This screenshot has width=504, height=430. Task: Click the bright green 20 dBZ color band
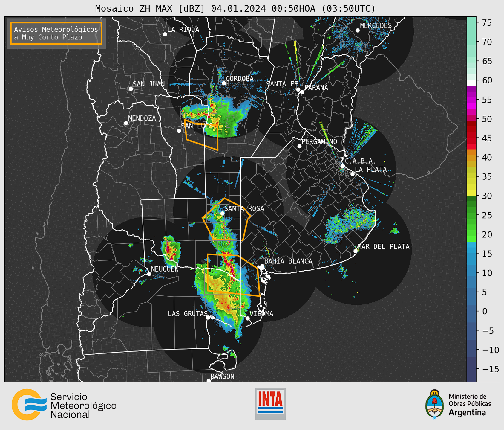pos(471,234)
